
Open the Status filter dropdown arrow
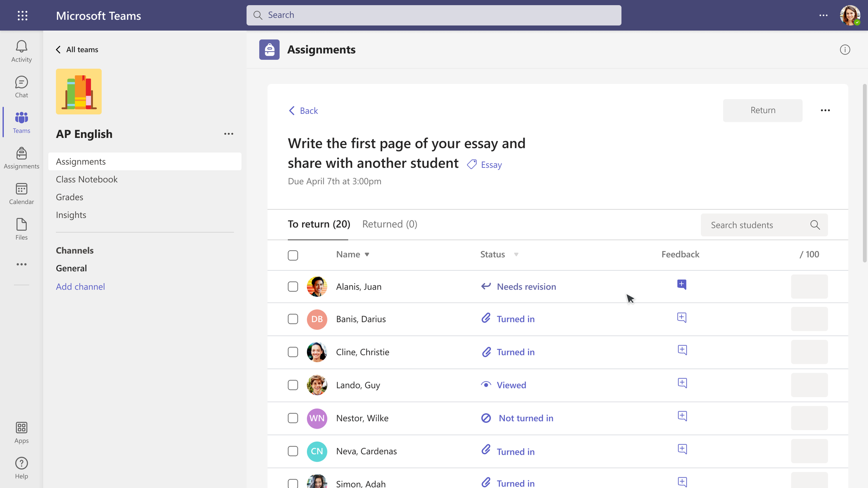pyautogui.click(x=516, y=254)
